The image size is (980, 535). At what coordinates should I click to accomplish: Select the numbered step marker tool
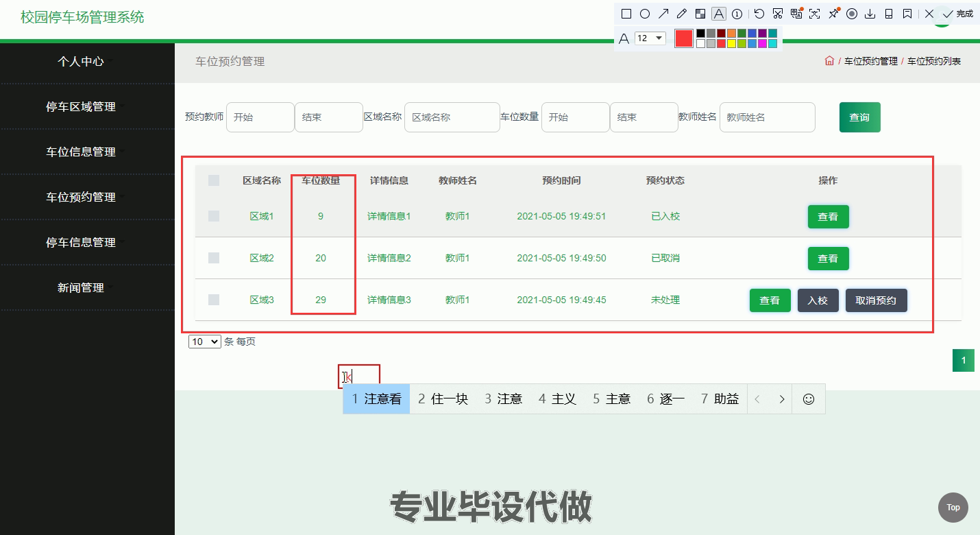(737, 14)
